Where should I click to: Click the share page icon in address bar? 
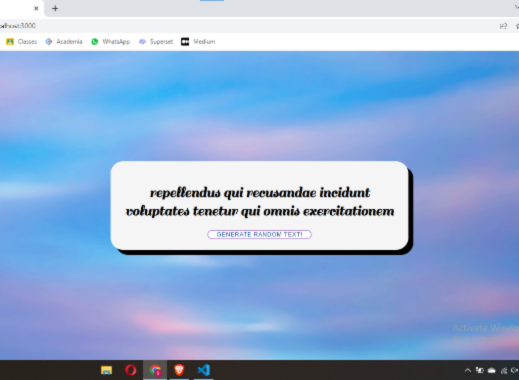point(503,26)
